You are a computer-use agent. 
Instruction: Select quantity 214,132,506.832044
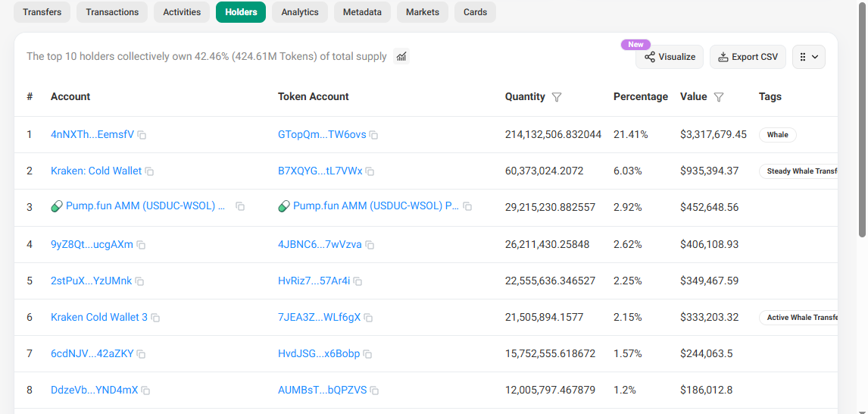pyautogui.click(x=553, y=134)
